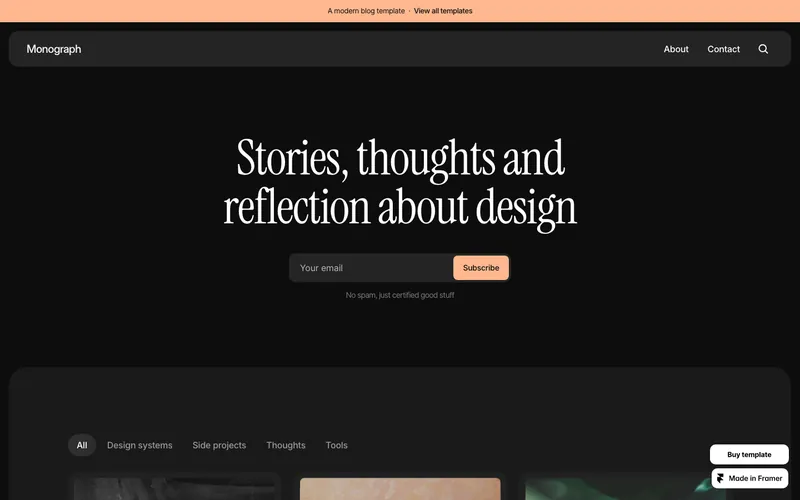
Task: Open the peach-colored post thumbnail
Action: pos(400,489)
